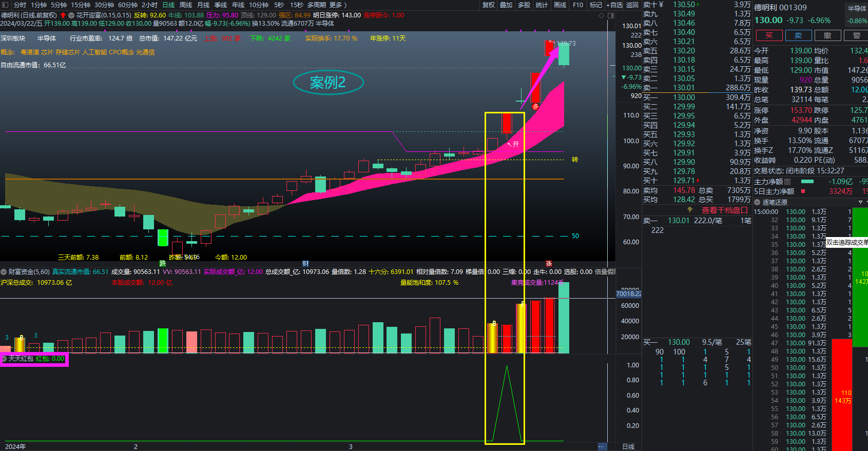Click the diamond icon above the price axis
The height and width of the screenshot is (451, 868).
coord(602,15)
